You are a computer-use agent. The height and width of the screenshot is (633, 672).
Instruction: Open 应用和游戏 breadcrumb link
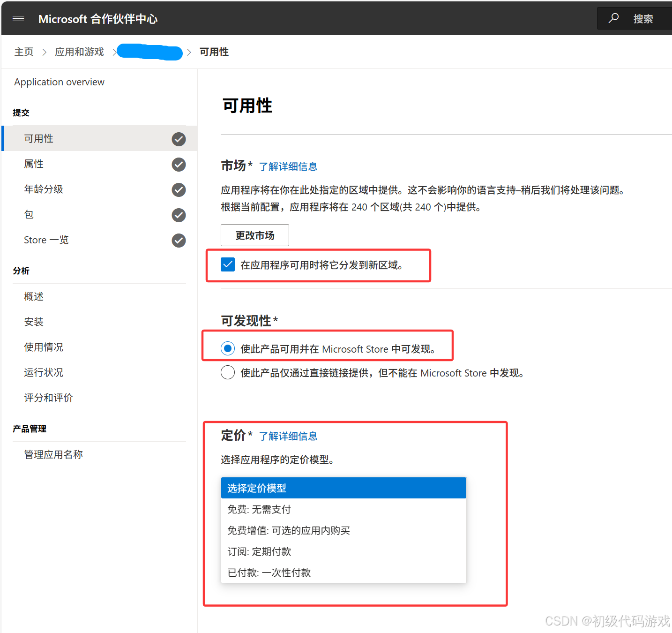click(79, 52)
